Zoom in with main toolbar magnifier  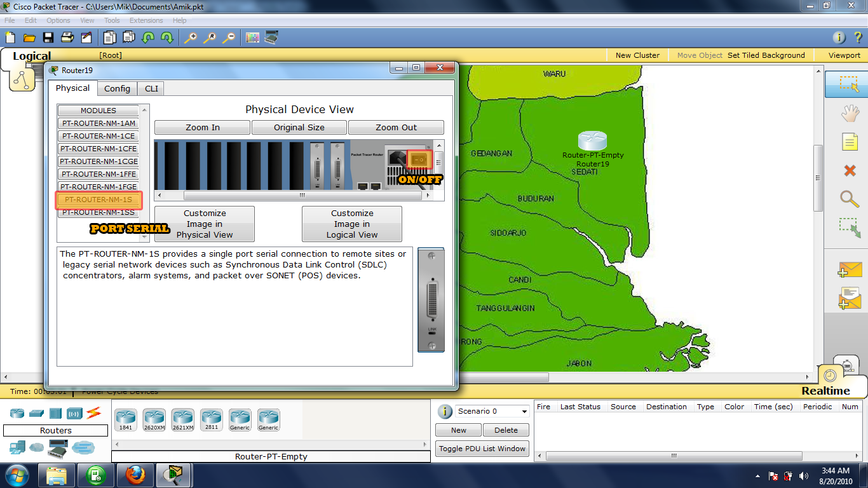click(191, 37)
